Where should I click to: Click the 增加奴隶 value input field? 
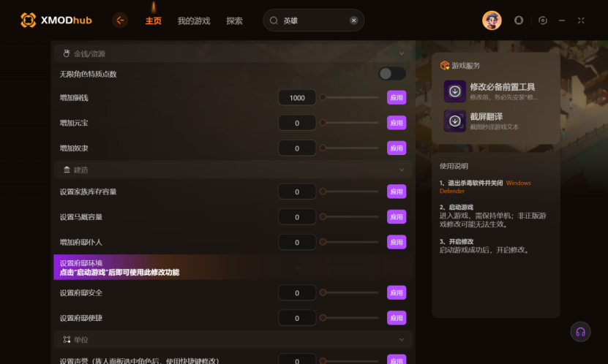297,148
